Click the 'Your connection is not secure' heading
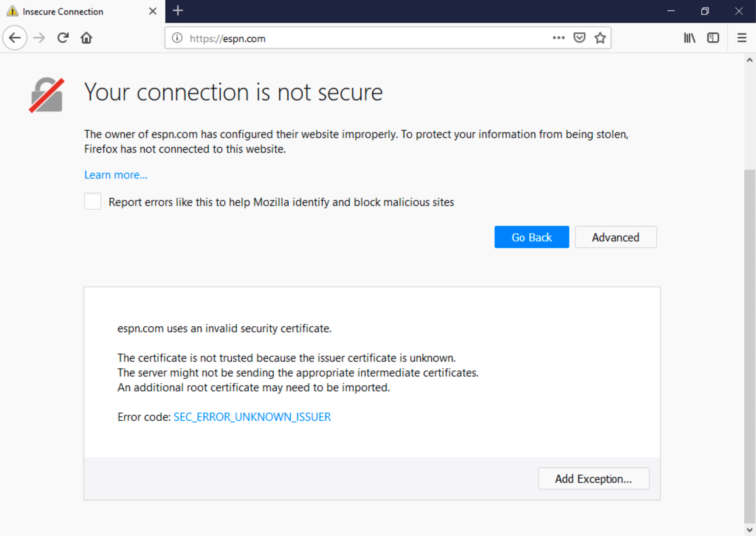This screenshot has height=536, width=756. pos(233,92)
